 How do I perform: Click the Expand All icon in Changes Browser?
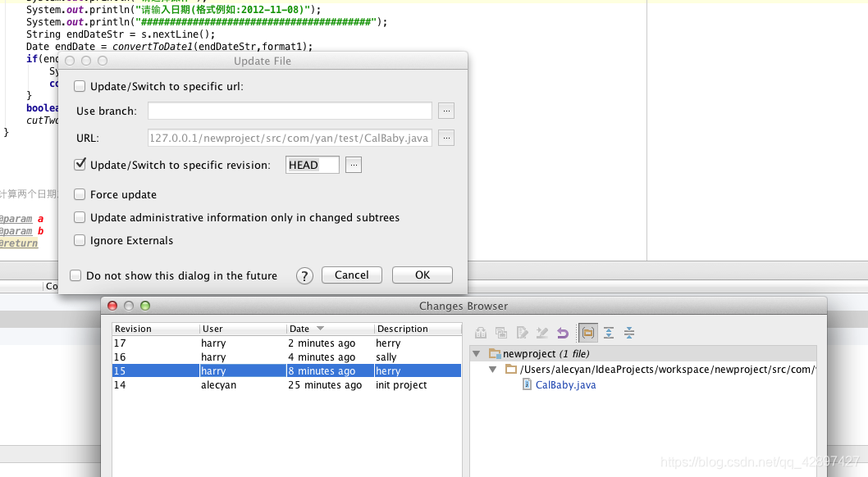(x=609, y=333)
